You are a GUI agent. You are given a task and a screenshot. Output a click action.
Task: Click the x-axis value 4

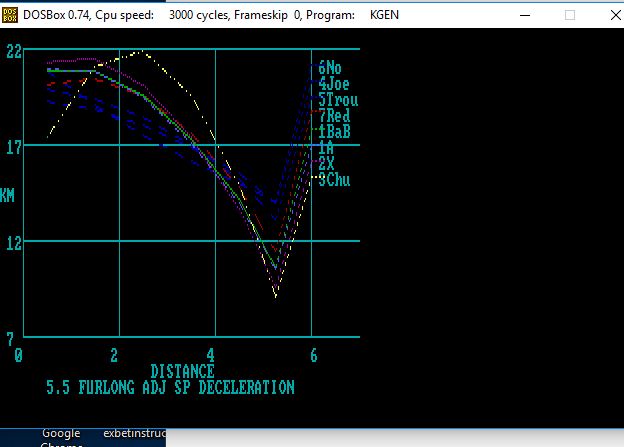[x=210, y=355]
